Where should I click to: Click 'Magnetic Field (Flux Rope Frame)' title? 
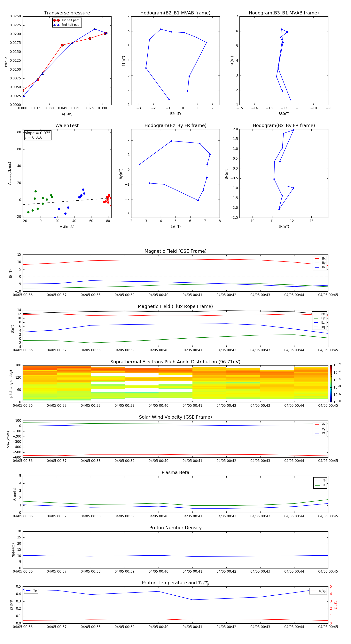click(x=175, y=307)
